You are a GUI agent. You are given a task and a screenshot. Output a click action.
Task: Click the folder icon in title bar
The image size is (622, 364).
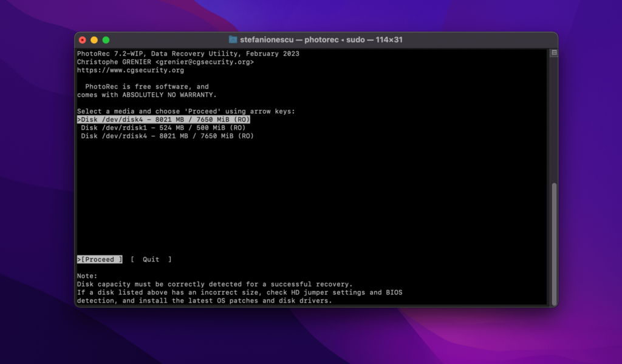coord(233,39)
